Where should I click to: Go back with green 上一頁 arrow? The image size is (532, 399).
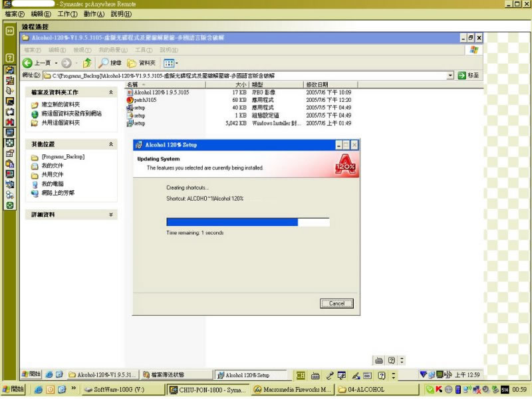tap(36, 63)
